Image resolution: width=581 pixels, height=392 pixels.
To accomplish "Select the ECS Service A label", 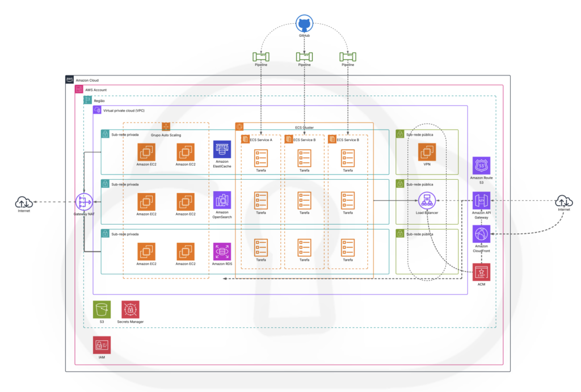I will tap(261, 140).
